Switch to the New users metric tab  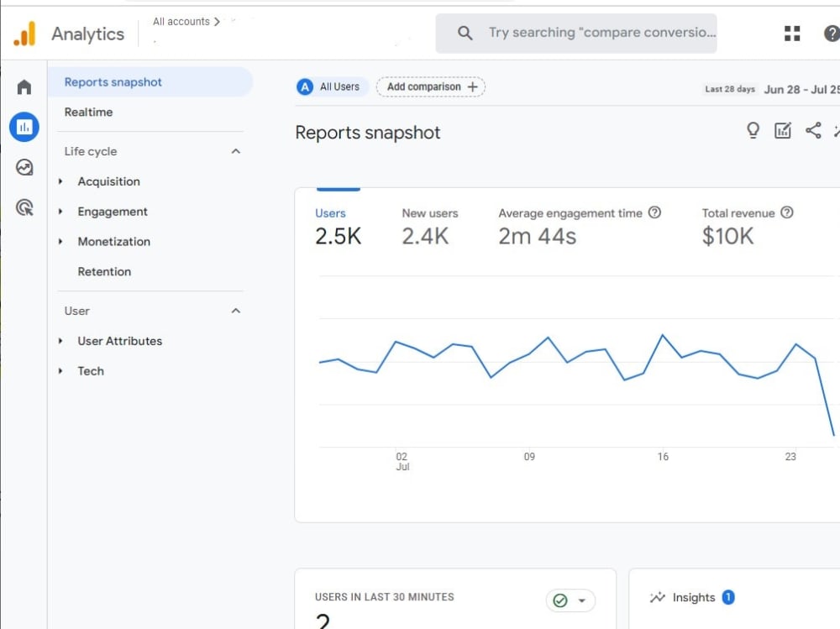click(x=429, y=228)
